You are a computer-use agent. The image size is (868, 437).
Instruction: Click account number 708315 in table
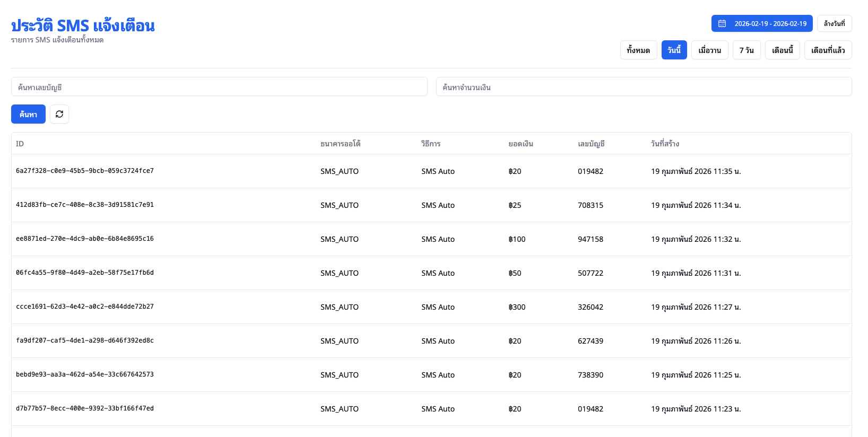click(590, 205)
